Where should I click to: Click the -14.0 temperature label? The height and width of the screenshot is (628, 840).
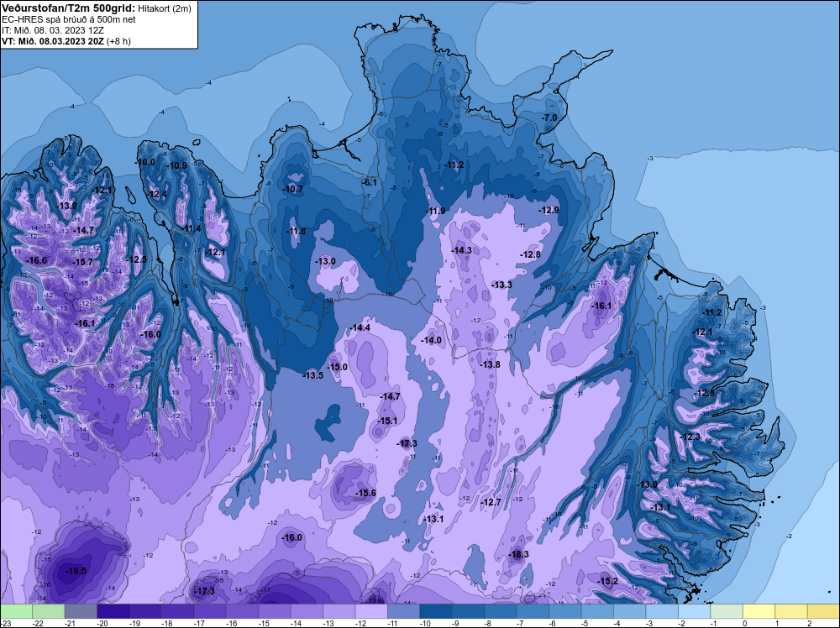point(431,340)
